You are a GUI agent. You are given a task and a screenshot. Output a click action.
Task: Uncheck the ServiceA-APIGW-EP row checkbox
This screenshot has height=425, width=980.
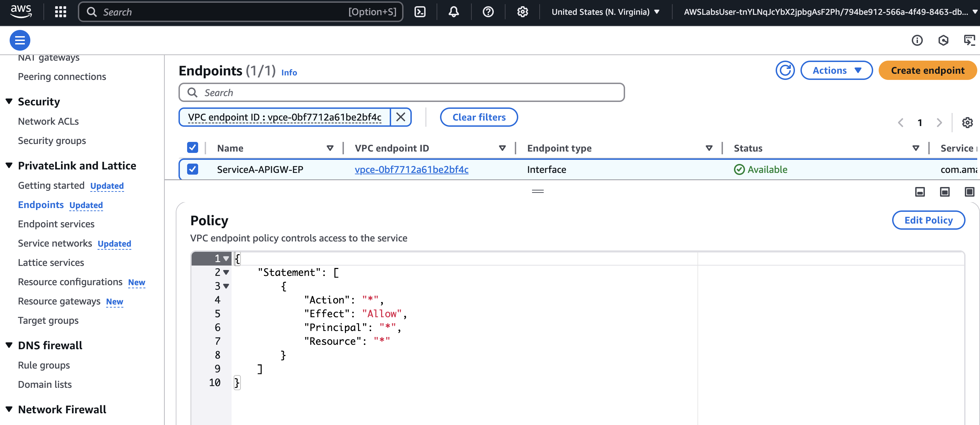click(193, 169)
